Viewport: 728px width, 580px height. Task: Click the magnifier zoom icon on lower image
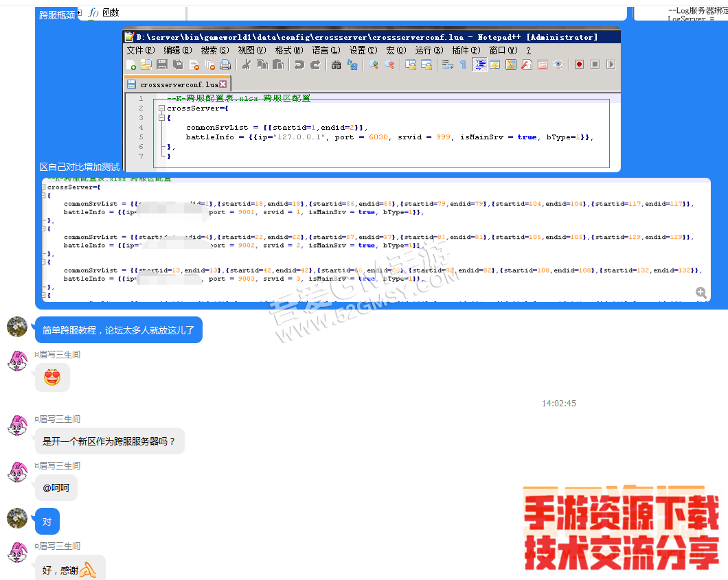[x=701, y=292]
